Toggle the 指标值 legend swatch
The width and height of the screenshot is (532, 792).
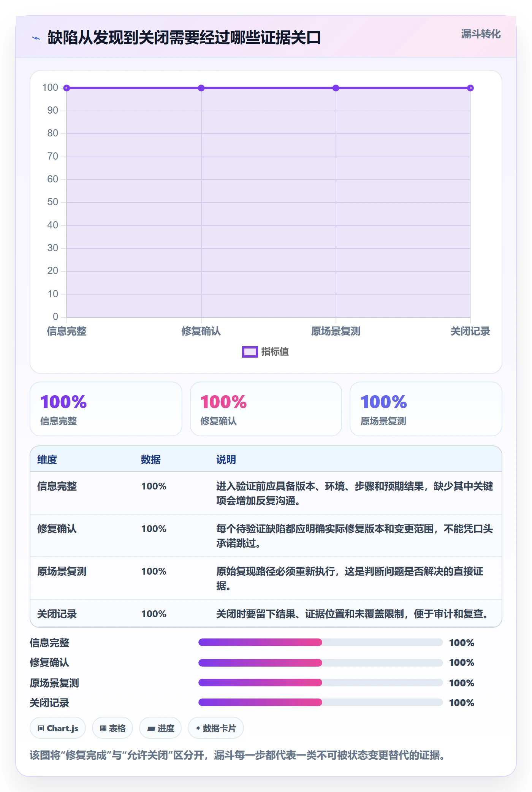250,352
